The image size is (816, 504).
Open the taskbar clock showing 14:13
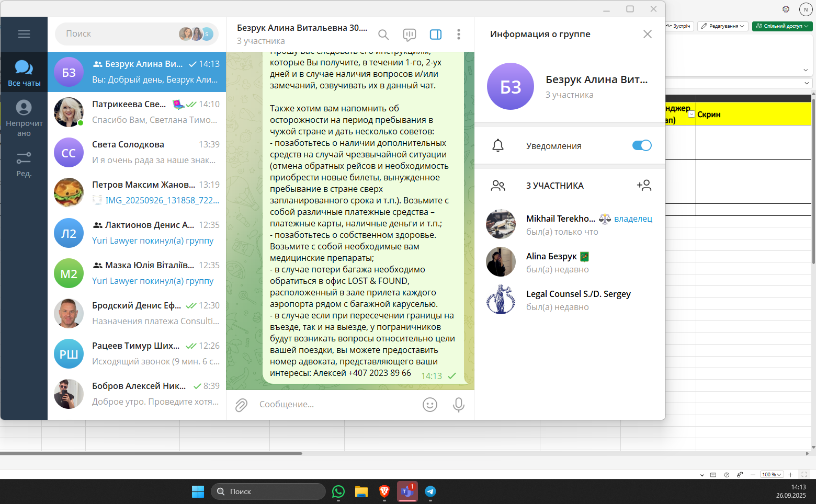point(791,491)
